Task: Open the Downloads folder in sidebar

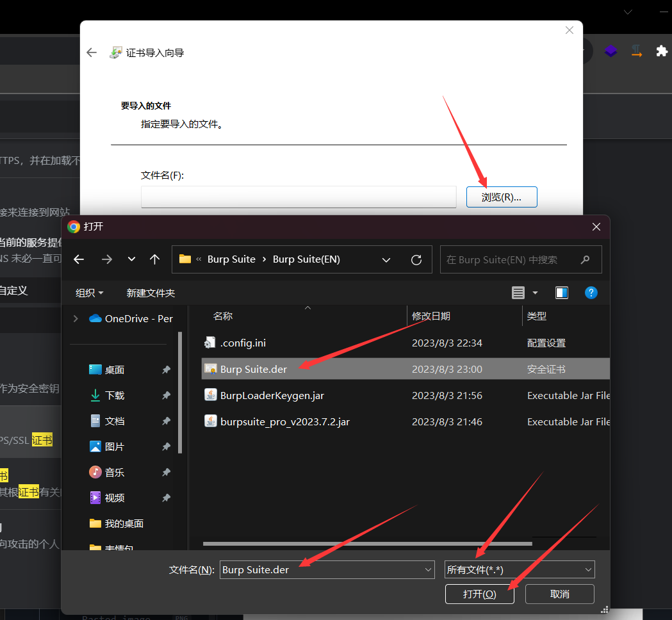Action: click(115, 395)
